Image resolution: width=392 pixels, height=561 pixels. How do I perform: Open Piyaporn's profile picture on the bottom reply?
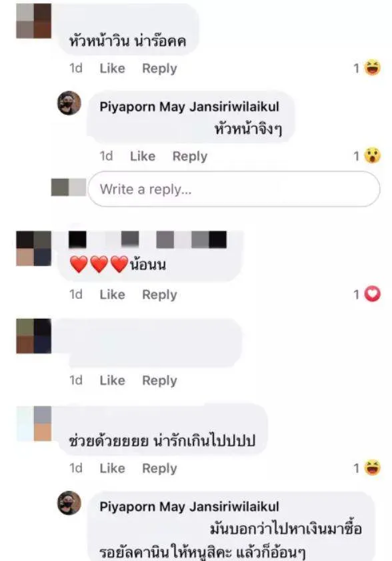pyautogui.click(x=69, y=503)
